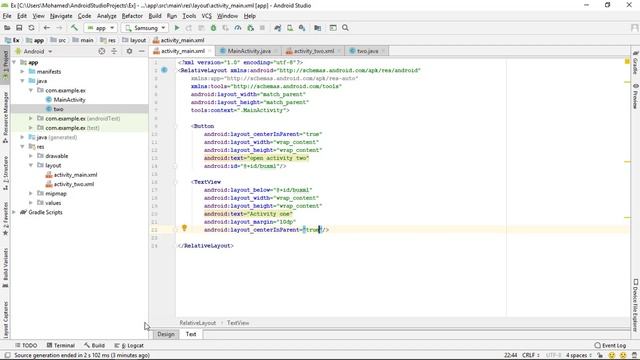Open the Event Log
The width and height of the screenshot is (640, 360).
point(610,345)
